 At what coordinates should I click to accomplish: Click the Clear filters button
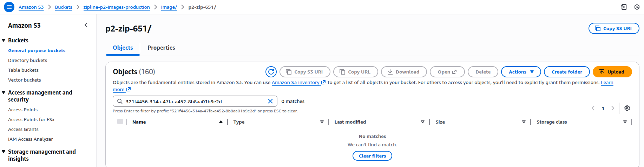(372, 156)
